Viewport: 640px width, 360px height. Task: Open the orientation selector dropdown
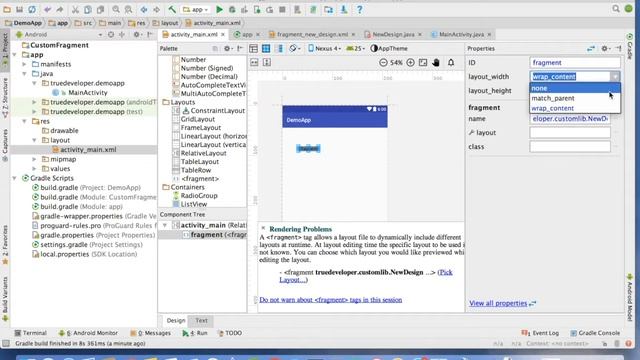[x=295, y=48]
